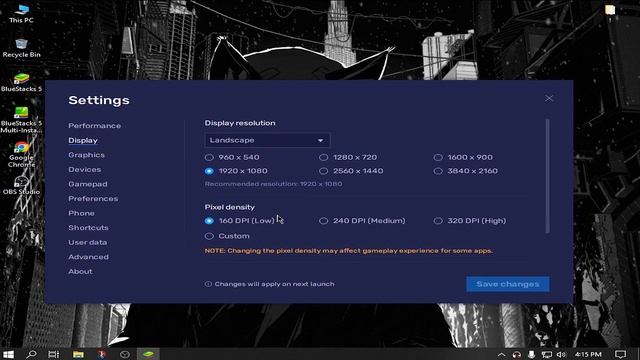This screenshot has height=360, width=640.
Task: Open BlueStacks 5 Multi-Instance Manager shortcut
Action: tap(21, 120)
